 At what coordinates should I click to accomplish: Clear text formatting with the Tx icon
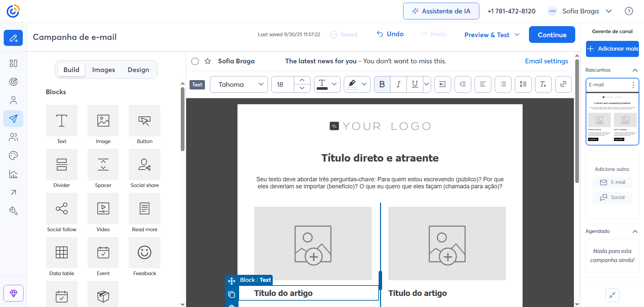[x=543, y=84]
